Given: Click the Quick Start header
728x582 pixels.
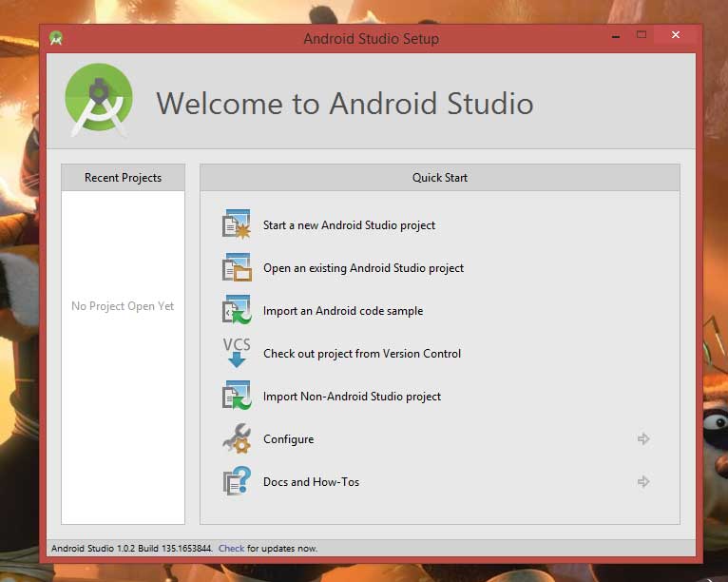Looking at the screenshot, I should click(x=440, y=178).
